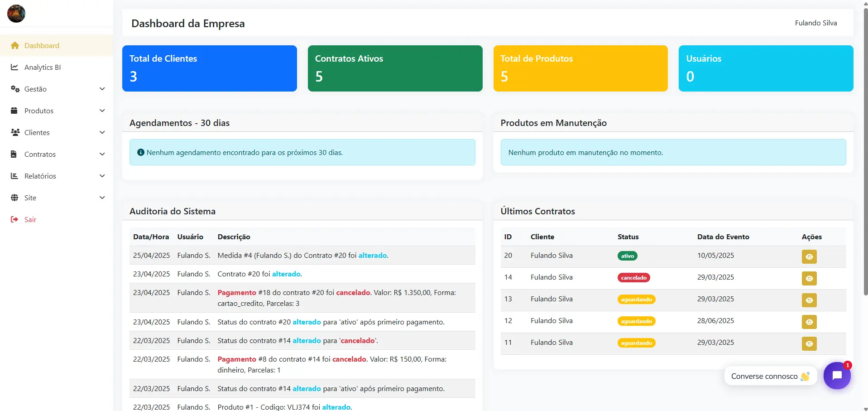Select Gestão in the sidebar
Viewport: 868px width, 411px height.
tap(57, 89)
